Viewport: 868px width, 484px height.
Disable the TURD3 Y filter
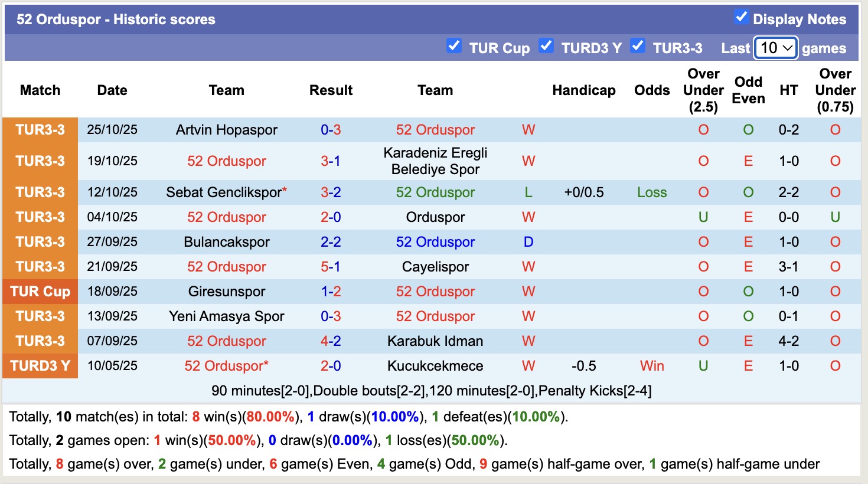[546, 45]
